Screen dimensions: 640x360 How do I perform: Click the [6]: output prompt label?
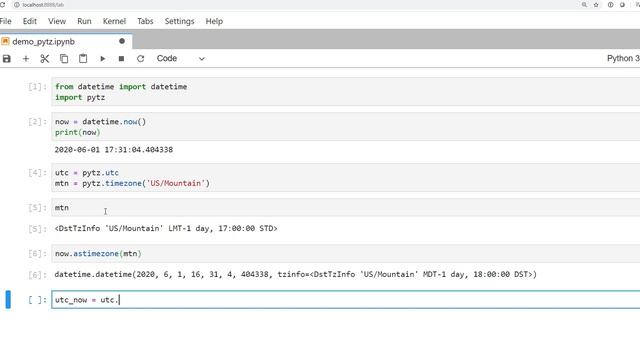[x=37, y=275]
